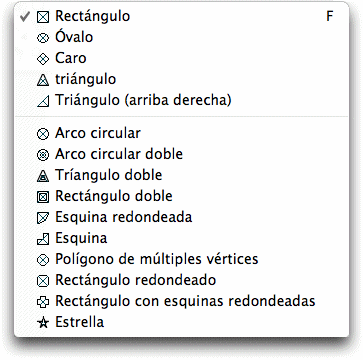Click the Caro diamond icon
363x360 pixels.
pos(43,59)
